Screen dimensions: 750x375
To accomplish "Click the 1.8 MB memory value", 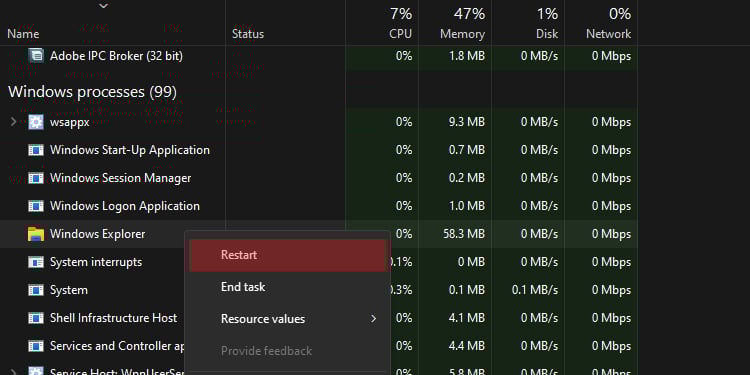I will pos(467,56).
